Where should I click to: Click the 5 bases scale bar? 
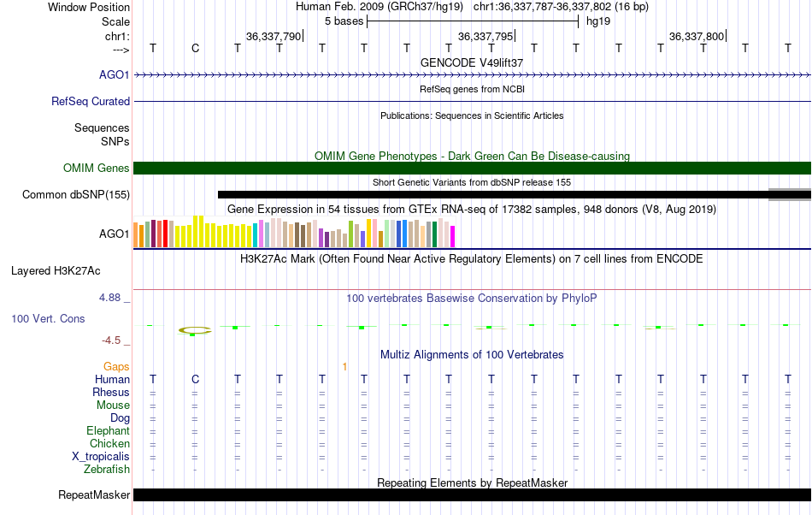tap(473, 21)
